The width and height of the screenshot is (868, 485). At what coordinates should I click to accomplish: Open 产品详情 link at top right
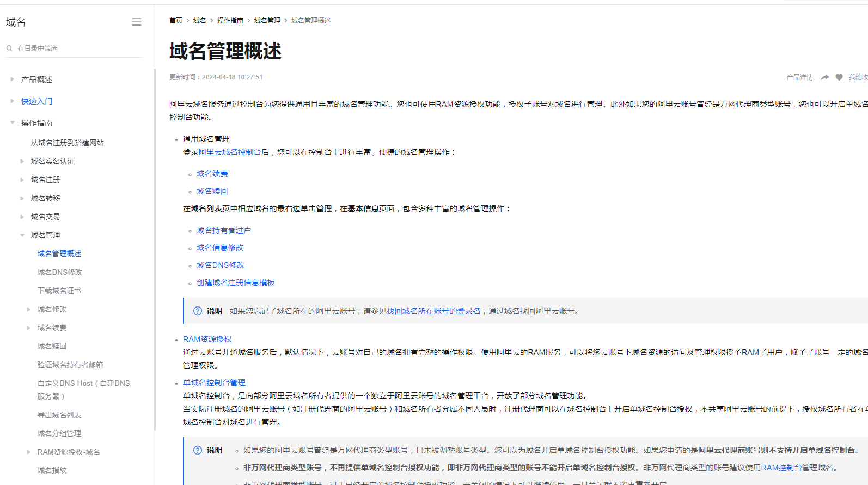800,77
